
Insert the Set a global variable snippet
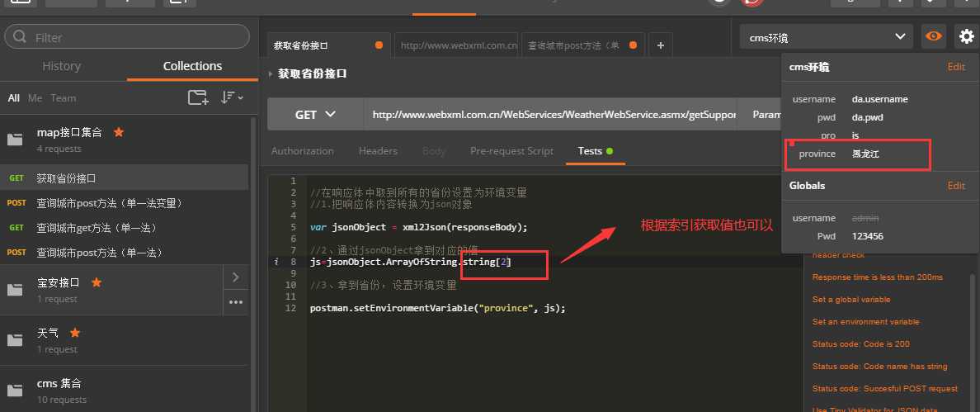tap(851, 300)
